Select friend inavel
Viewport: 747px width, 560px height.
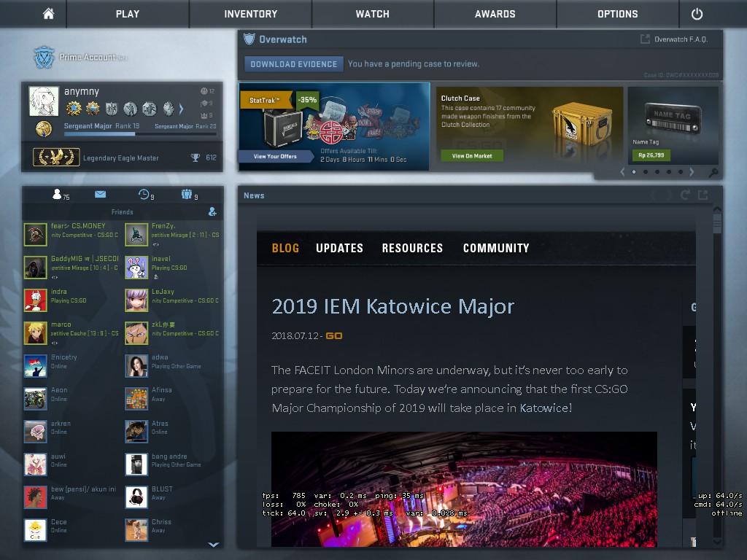coord(172,267)
